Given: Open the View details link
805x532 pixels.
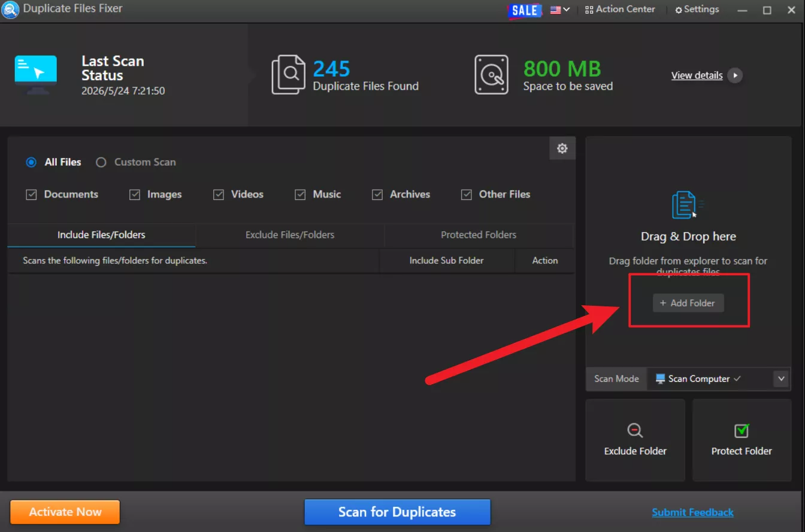Looking at the screenshot, I should (697, 75).
